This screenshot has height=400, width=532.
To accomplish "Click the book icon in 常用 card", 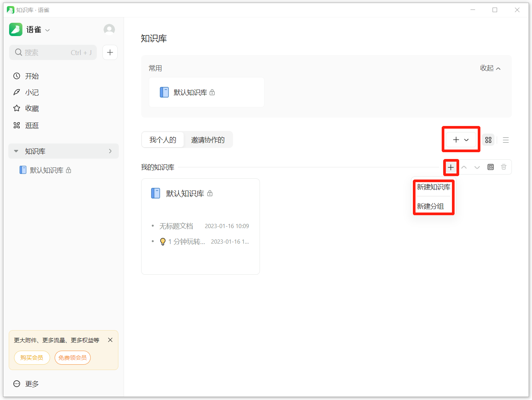I will (164, 92).
